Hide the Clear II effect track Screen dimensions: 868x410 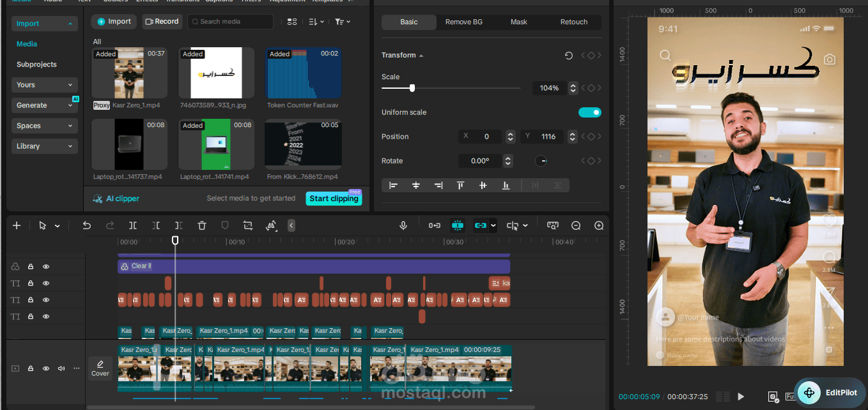pyautogui.click(x=46, y=266)
